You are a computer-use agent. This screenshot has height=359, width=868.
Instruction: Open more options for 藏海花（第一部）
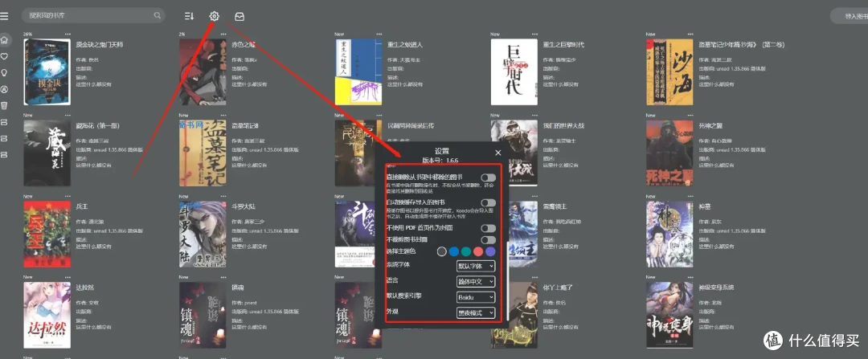pos(68,116)
